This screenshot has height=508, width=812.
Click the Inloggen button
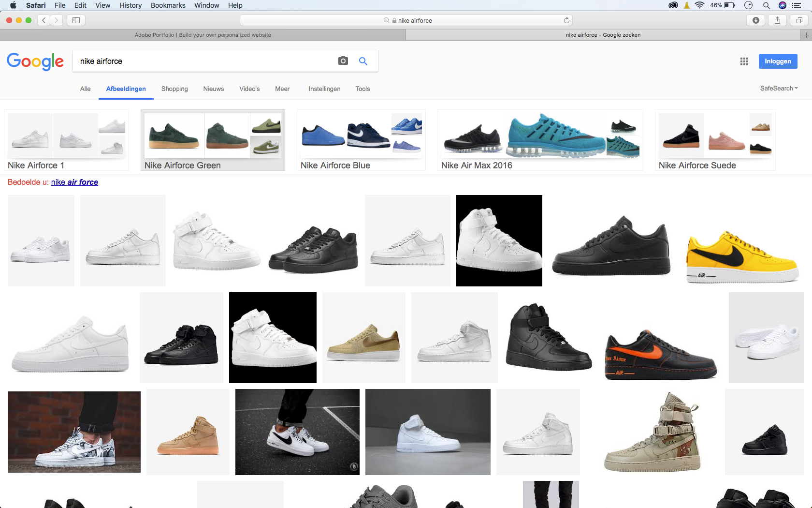778,61
